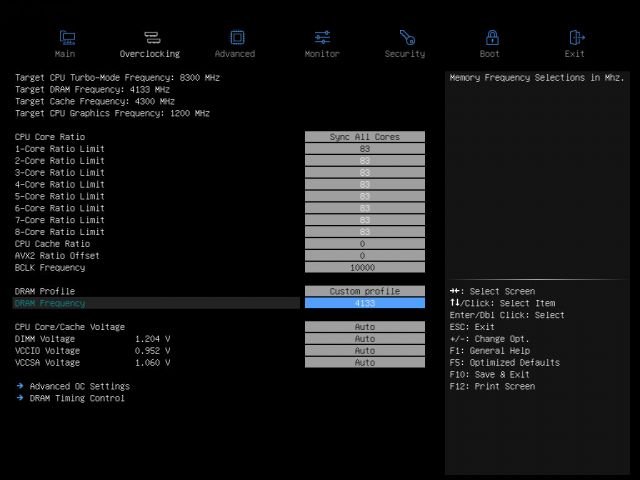Open the DRAM Profile Custom profile option
The image size is (640, 480).
[x=365, y=291]
